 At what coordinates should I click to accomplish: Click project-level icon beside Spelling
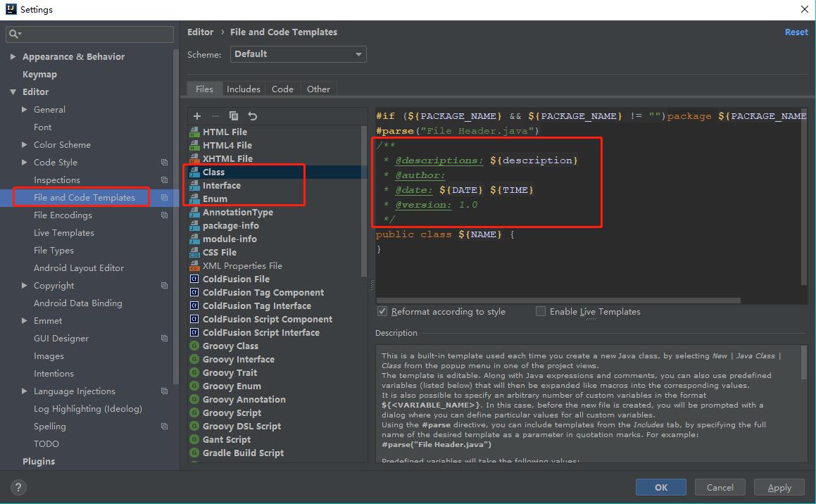(x=165, y=427)
